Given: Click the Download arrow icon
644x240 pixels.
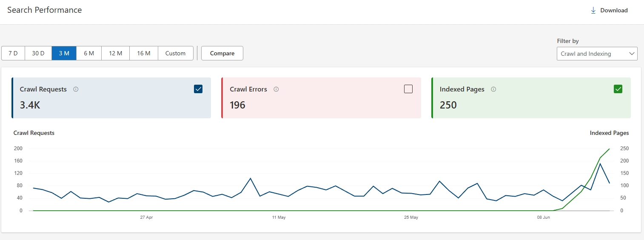Looking at the screenshot, I should [593, 10].
